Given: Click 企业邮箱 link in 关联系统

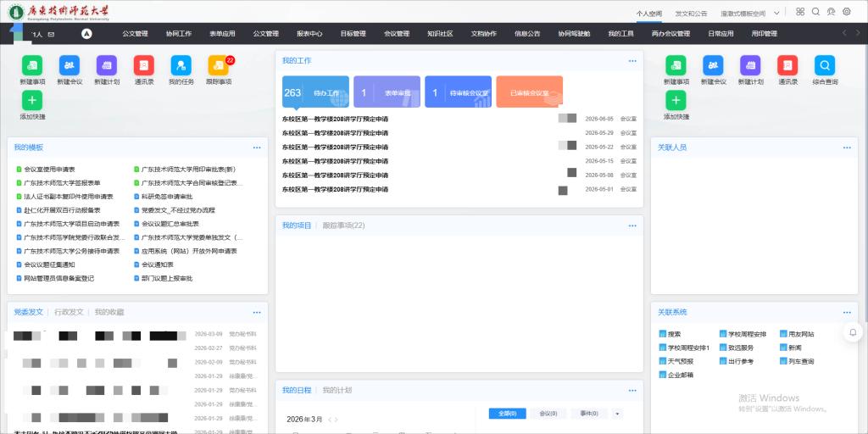Looking at the screenshot, I should pyautogui.click(x=680, y=375).
